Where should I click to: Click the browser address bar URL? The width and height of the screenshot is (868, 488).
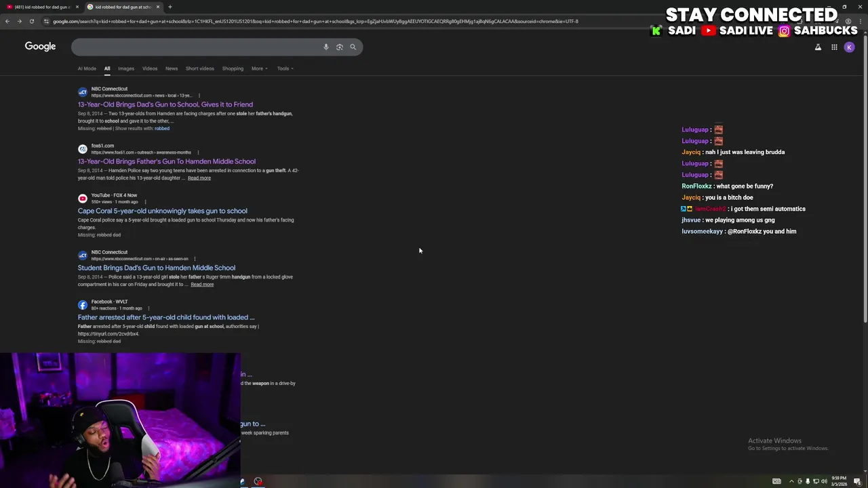315,21
